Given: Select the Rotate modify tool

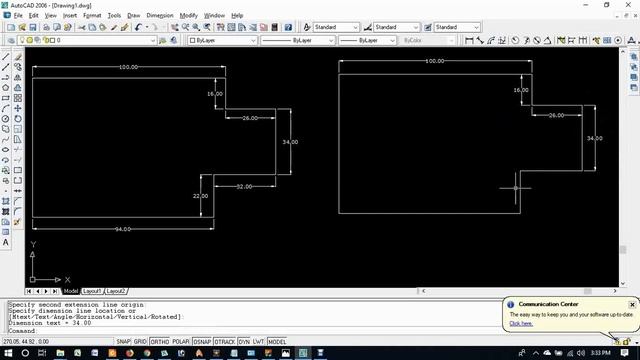Looking at the screenshot, I should point(18,119).
